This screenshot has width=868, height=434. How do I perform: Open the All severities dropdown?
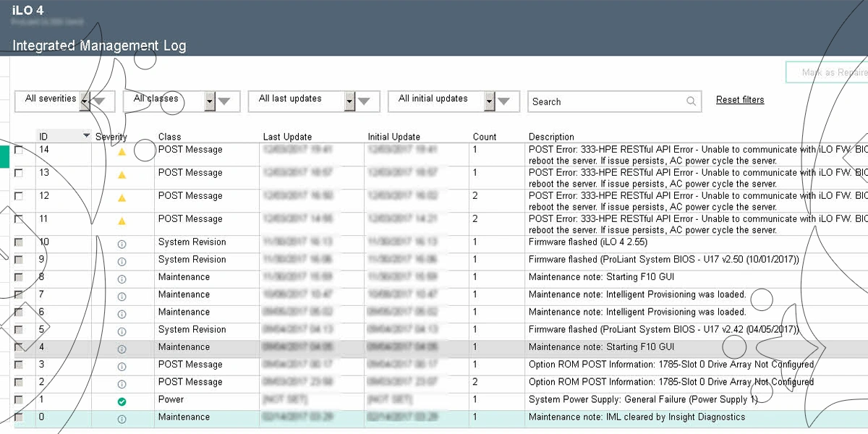85,102
